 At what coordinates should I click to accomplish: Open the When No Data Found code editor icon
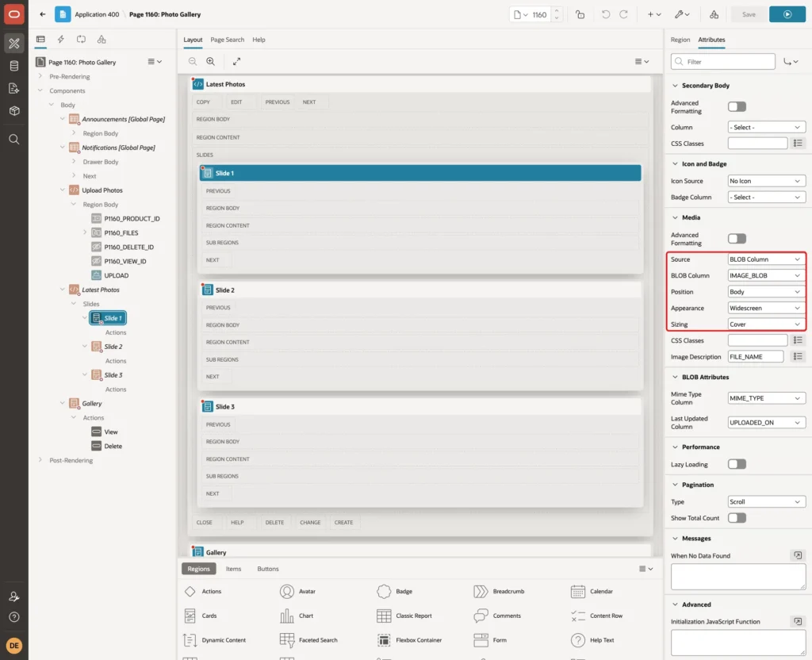point(798,555)
